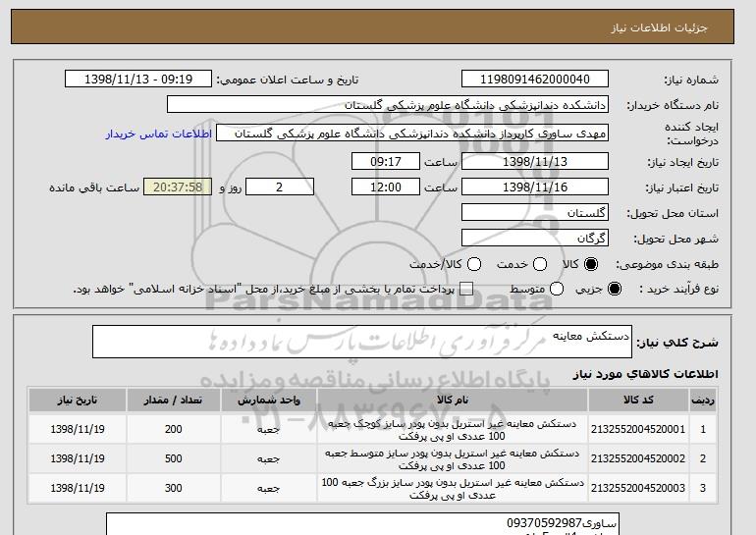This screenshot has width=756, height=535.
Task: Click the تاریخ ایجاد نیاز date 1398/11/13
Action: click(535, 161)
